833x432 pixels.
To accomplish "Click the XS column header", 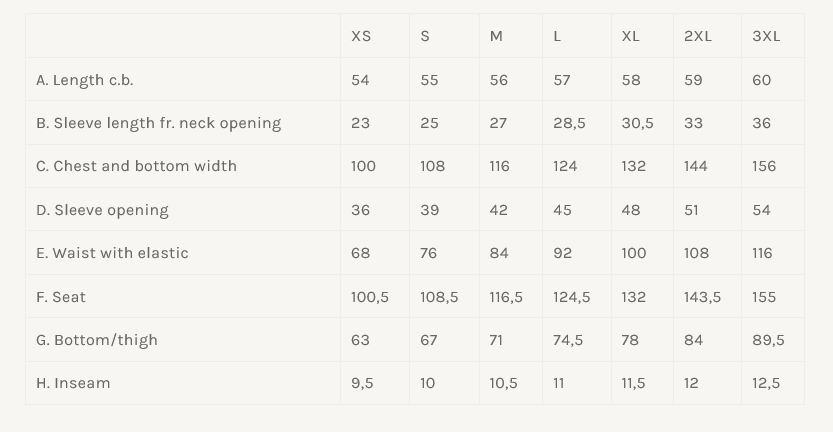I will 361,36.
